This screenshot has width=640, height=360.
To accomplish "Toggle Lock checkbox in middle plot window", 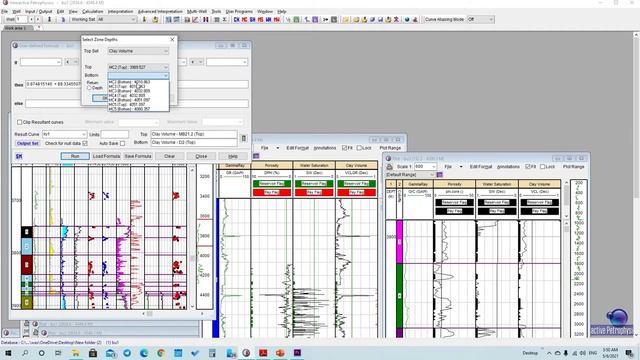I will click(359, 148).
